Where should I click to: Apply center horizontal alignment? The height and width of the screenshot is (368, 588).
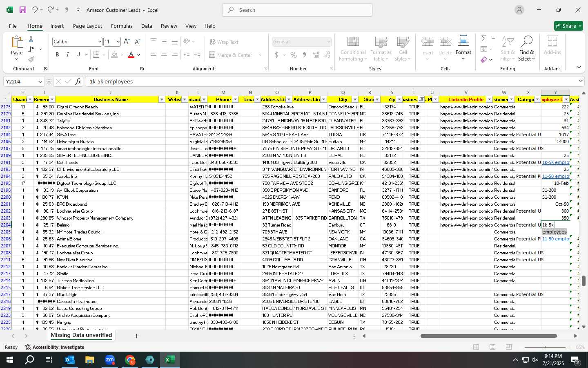[x=164, y=55]
